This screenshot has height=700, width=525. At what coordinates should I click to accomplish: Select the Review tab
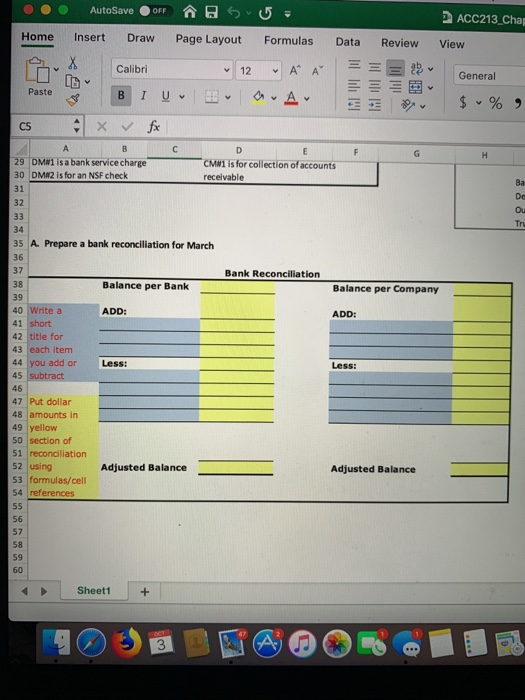point(400,43)
